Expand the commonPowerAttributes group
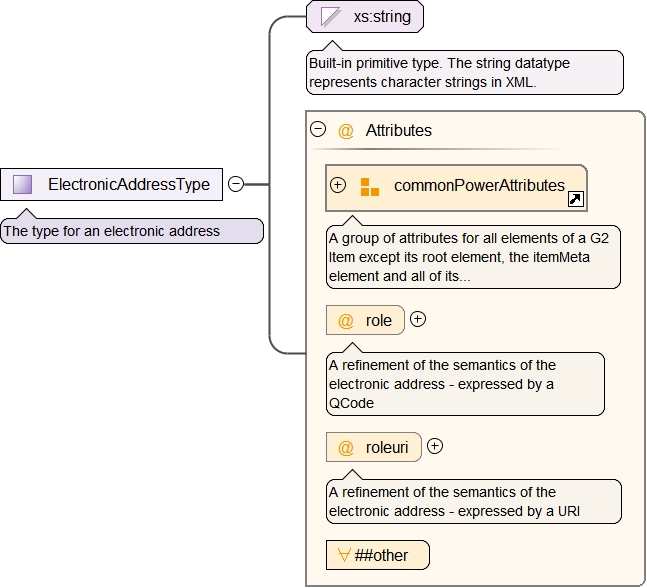This screenshot has width=647, height=588. tap(338, 185)
